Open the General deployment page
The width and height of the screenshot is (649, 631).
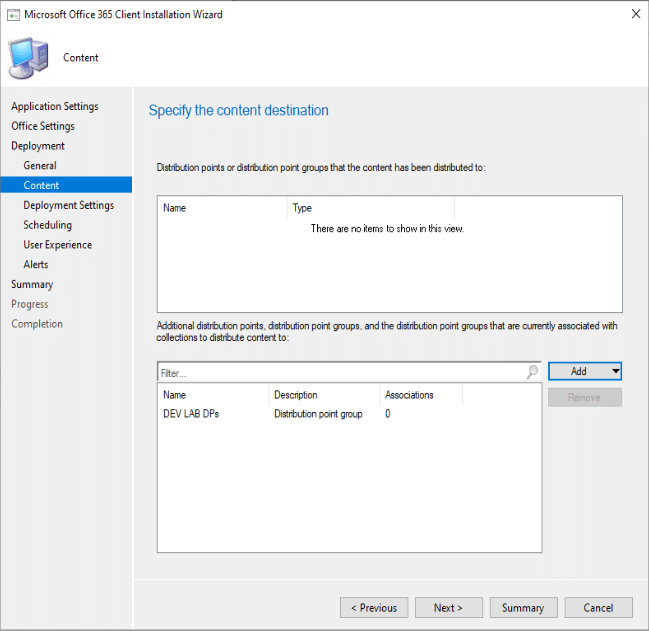[40, 165]
